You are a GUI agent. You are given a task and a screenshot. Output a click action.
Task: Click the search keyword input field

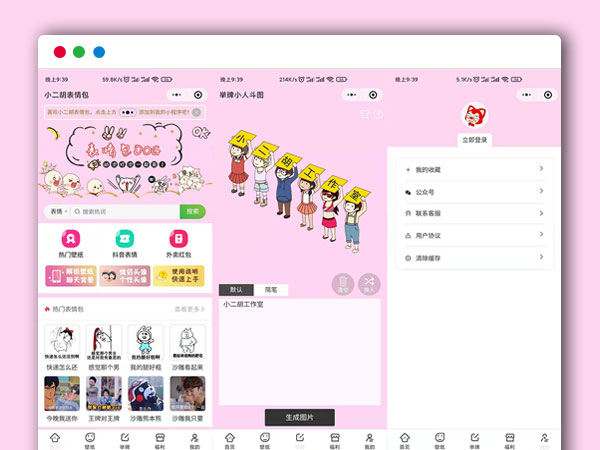click(126, 211)
